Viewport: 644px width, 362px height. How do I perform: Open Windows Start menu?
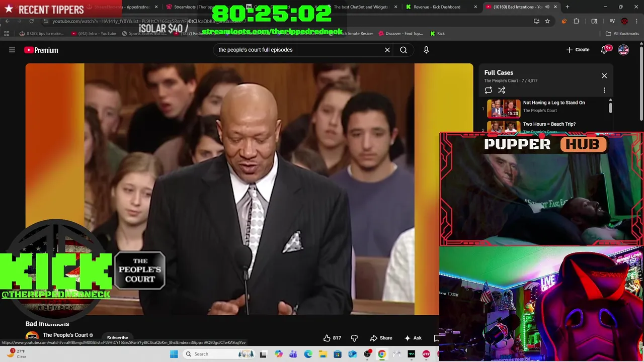[x=174, y=354]
